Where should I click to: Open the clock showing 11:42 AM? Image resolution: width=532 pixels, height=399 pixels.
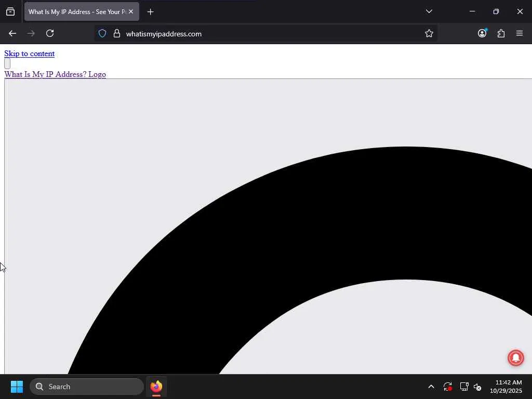point(506,387)
